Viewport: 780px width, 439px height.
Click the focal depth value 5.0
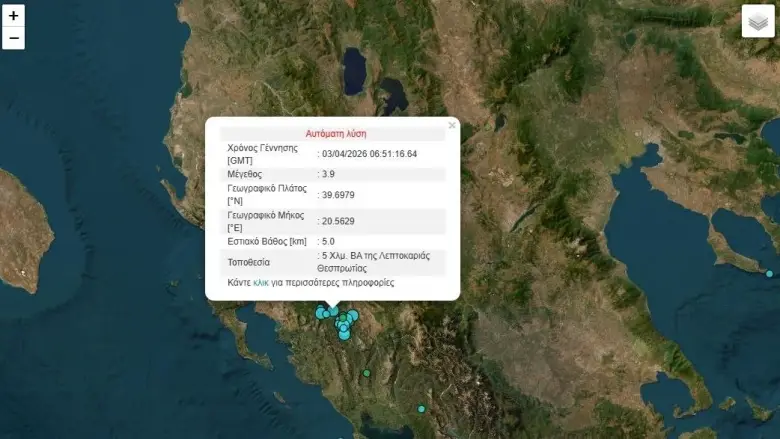tap(329, 242)
